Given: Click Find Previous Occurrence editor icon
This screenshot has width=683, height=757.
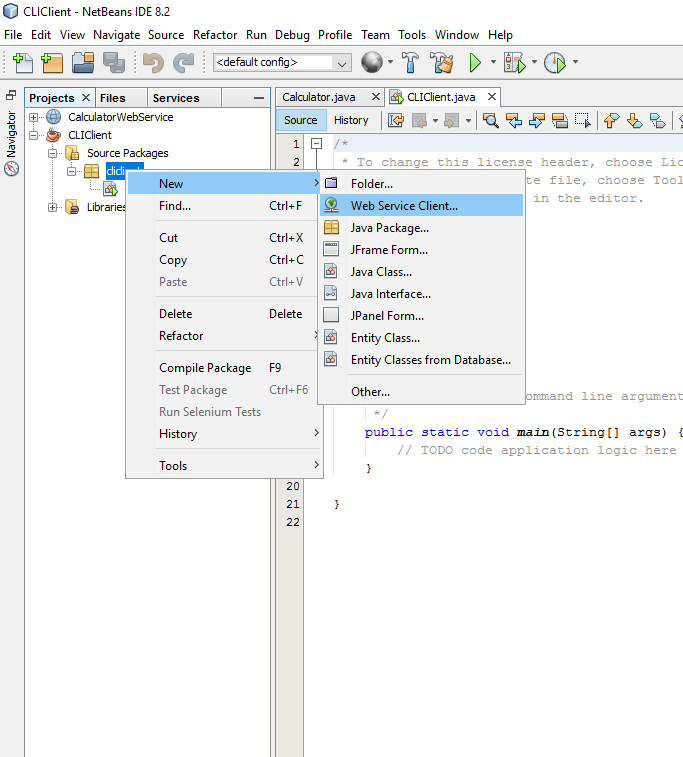Looking at the screenshot, I should pyautogui.click(x=514, y=120).
